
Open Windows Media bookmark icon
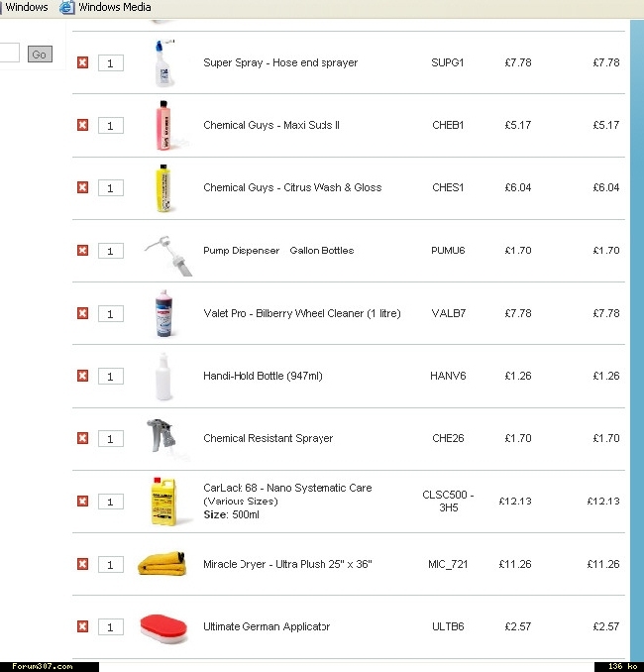[66, 7]
